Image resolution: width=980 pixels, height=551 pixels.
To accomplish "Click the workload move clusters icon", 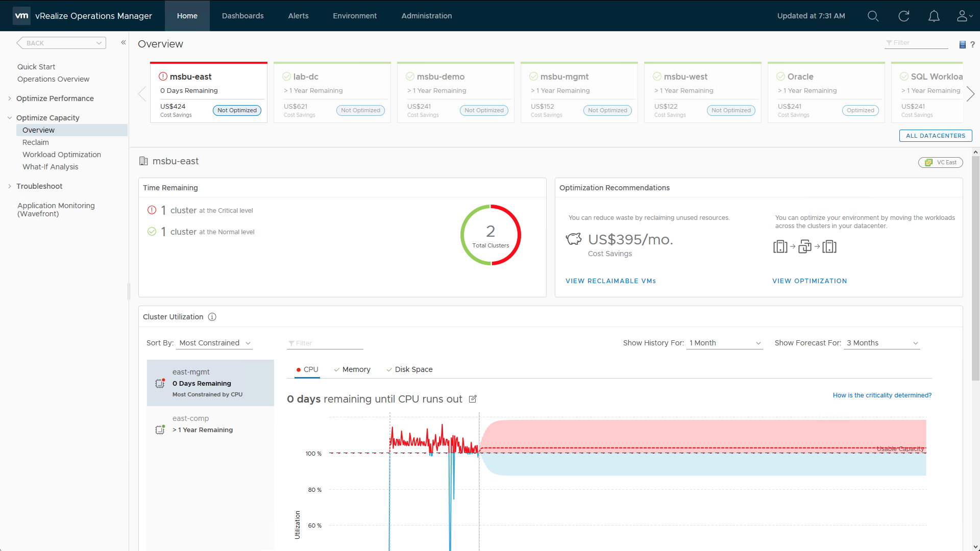I will pyautogui.click(x=804, y=247).
